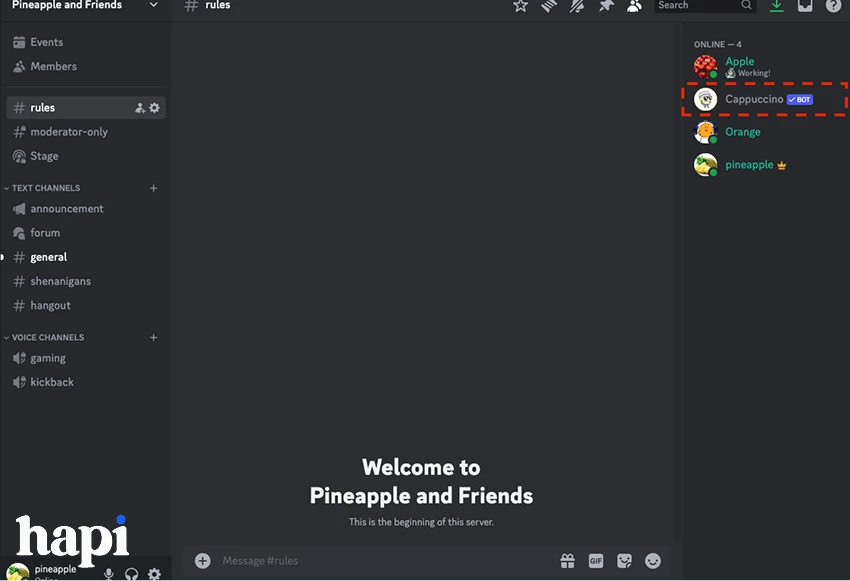Image resolution: width=850 pixels, height=581 pixels.
Task: Open the gift Nitro icon
Action: click(x=568, y=561)
